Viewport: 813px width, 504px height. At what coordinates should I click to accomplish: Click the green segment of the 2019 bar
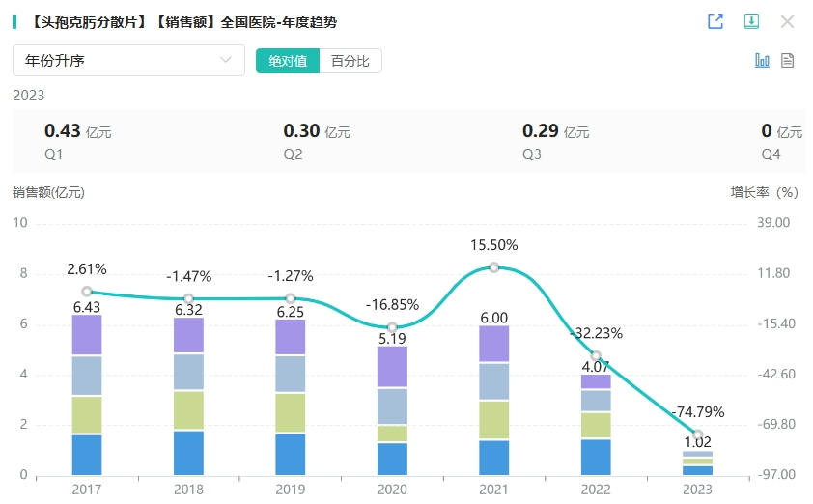click(291, 412)
